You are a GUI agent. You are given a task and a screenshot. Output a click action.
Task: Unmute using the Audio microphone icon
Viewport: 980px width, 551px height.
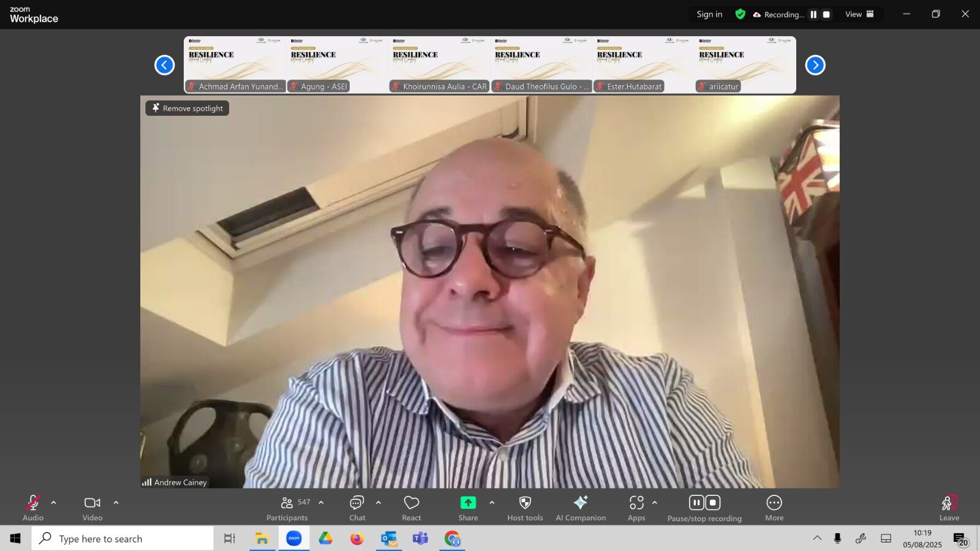click(33, 503)
